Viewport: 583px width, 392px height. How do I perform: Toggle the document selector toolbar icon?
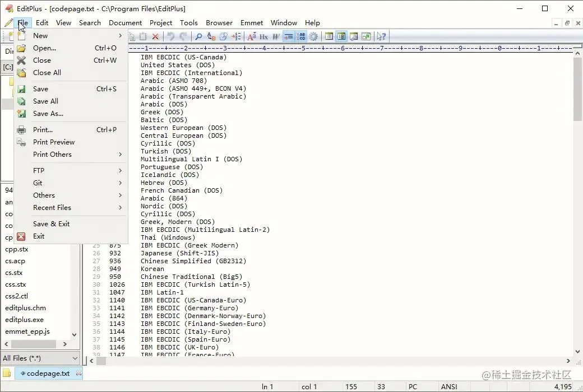coord(329,36)
